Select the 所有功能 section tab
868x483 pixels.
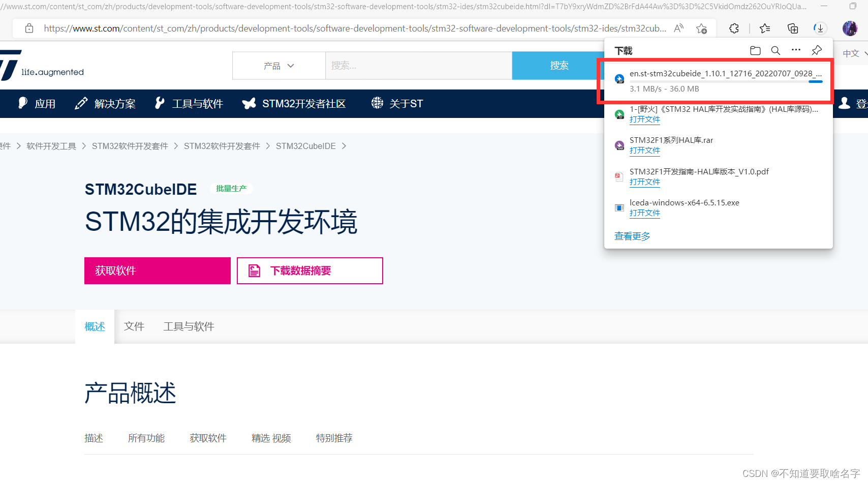(146, 438)
